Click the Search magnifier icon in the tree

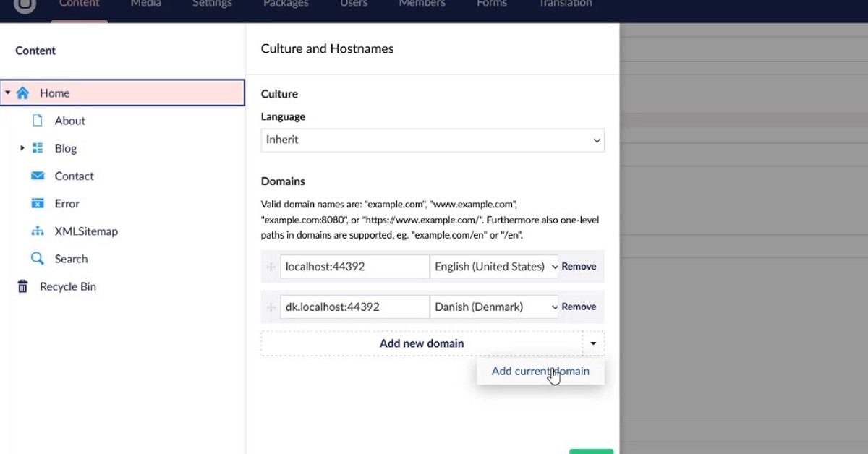coord(38,258)
